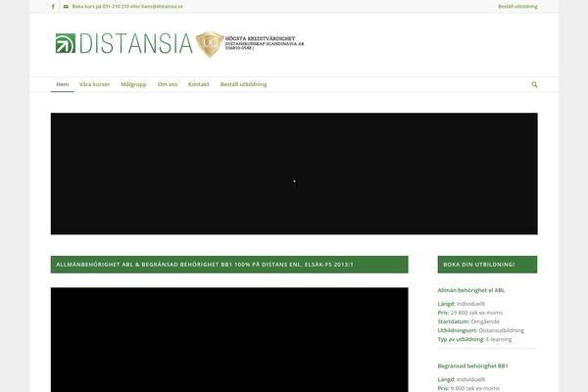This screenshot has width=588, height=392.
Task: Open the Våra kurser menu
Action: (94, 84)
